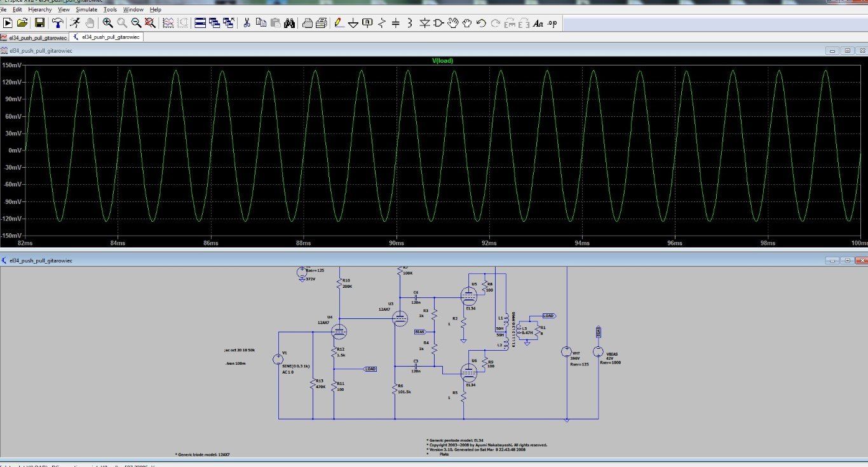The width and height of the screenshot is (868, 467).
Task: Cut selection with the scissors icon
Action: click(x=247, y=23)
